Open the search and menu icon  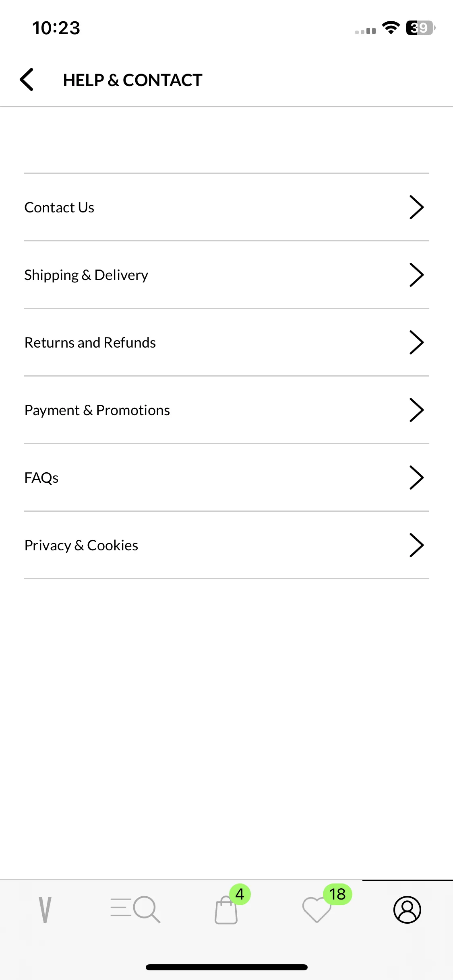pos(135,910)
